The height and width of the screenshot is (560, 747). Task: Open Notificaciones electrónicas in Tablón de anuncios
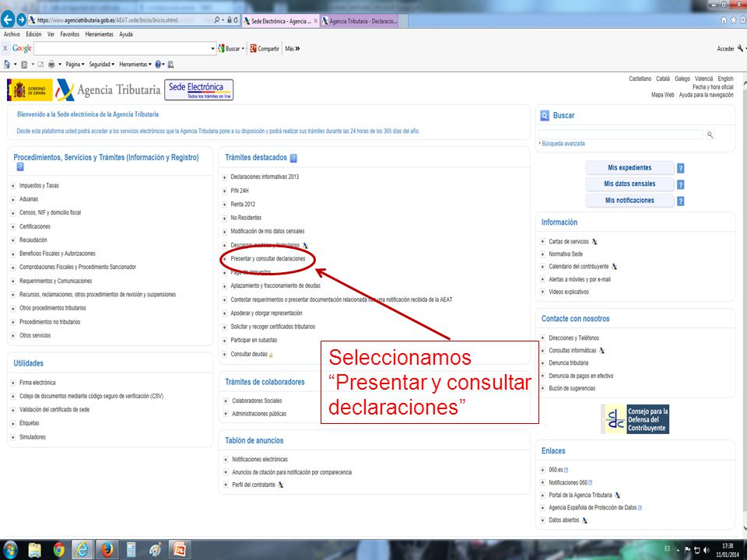pyautogui.click(x=260, y=459)
